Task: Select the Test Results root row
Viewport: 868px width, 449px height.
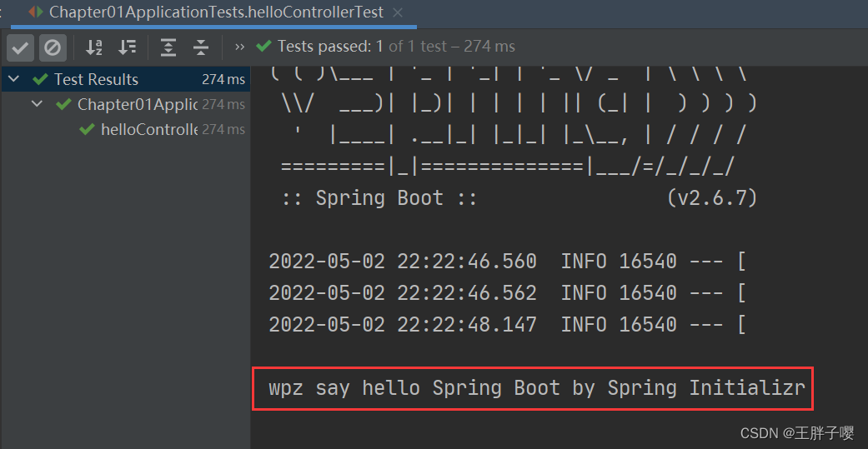Action: click(125, 79)
